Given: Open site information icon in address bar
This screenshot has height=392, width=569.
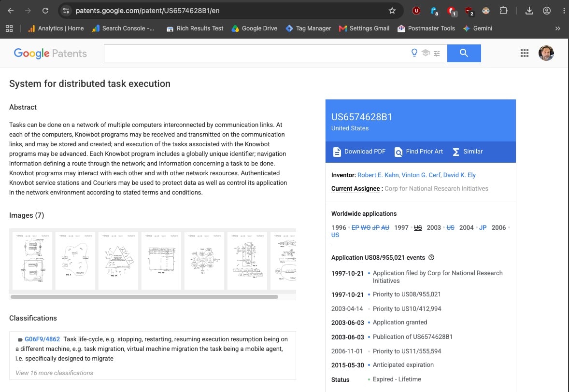Looking at the screenshot, I should pyautogui.click(x=66, y=11).
